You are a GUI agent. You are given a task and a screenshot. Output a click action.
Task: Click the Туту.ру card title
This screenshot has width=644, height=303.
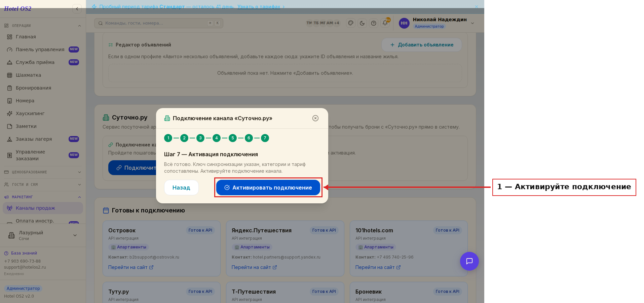click(x=118, y=292)
